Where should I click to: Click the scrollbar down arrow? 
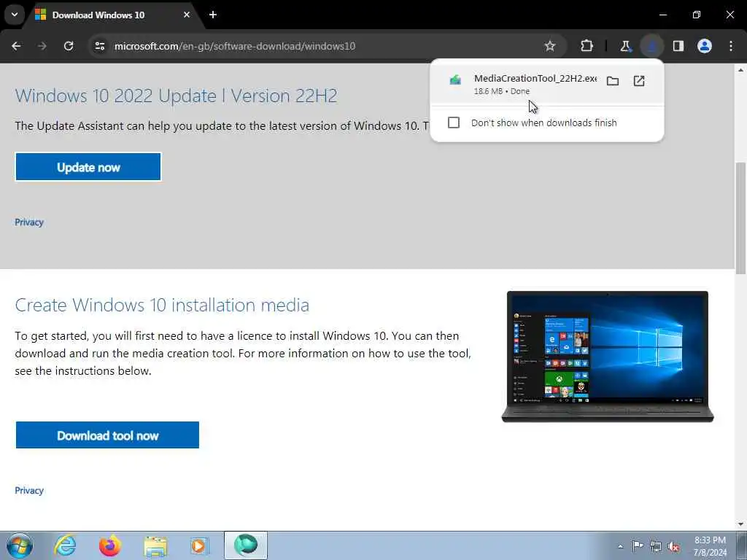click(740, 524)
